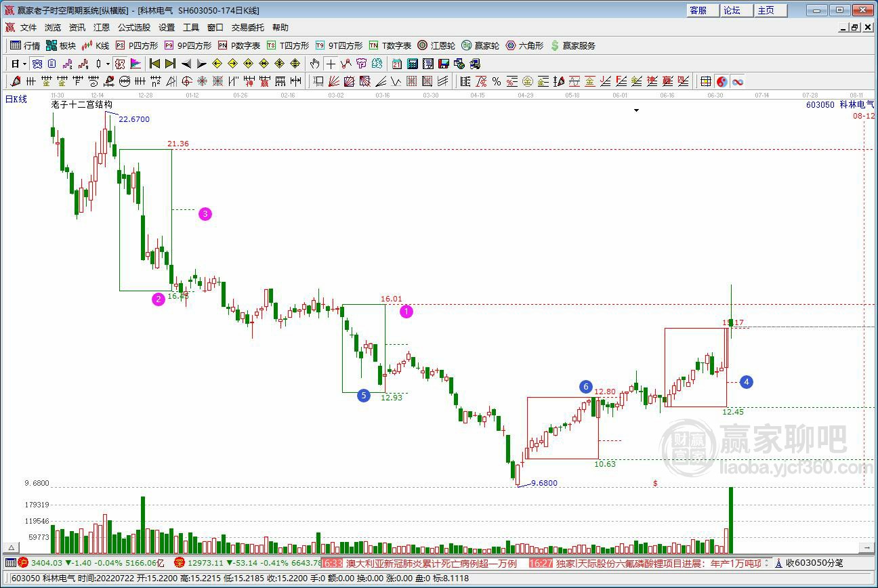Open the P数字表 table
Image resolution: width=878 pixels, height=588 pixels.
[x=239, y=45]
